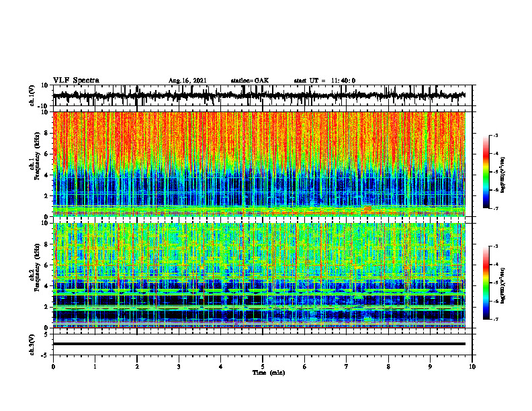
Task: Click the time axis tick label "1"
Action: pyautogui.click(x=95, y=367)
